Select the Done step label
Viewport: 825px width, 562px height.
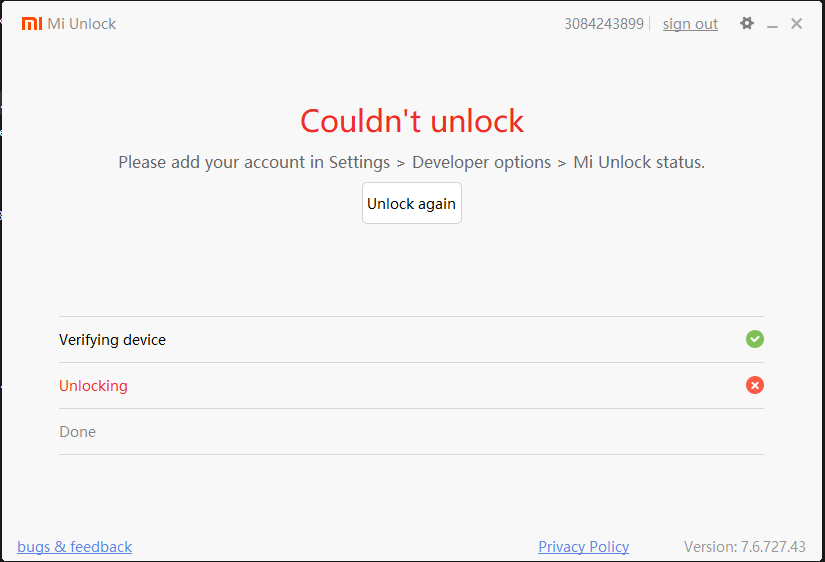pos(77,432)
